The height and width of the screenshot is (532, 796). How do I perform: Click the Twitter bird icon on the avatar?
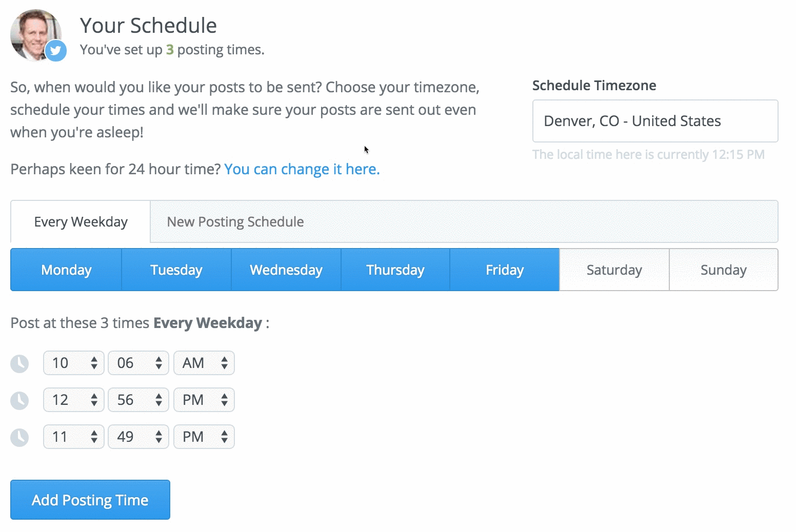tap(56, 51)
